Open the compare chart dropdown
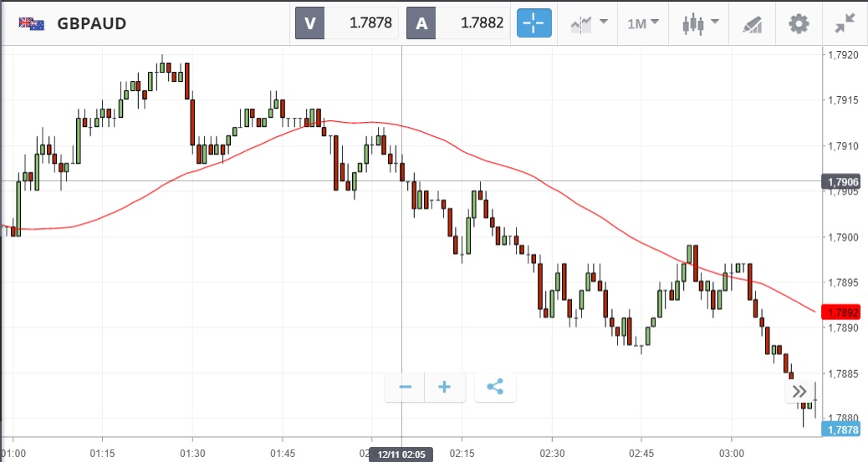 click(x=588, y=23)
